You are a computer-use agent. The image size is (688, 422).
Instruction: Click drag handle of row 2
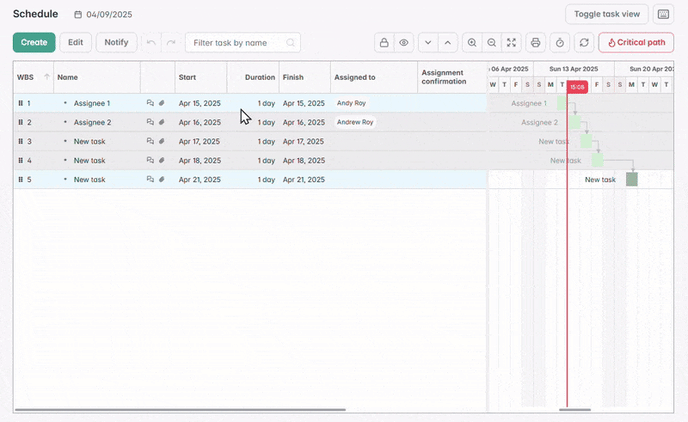[20, 122]
